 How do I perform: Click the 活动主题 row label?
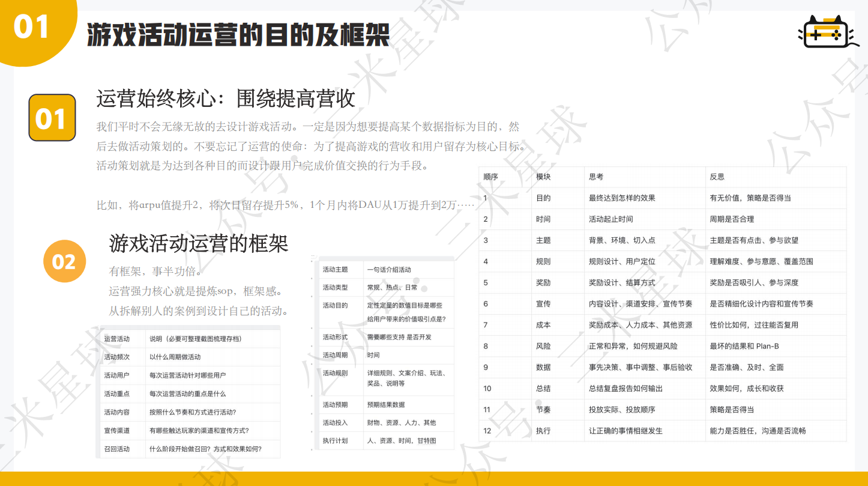tap(335, 270)
